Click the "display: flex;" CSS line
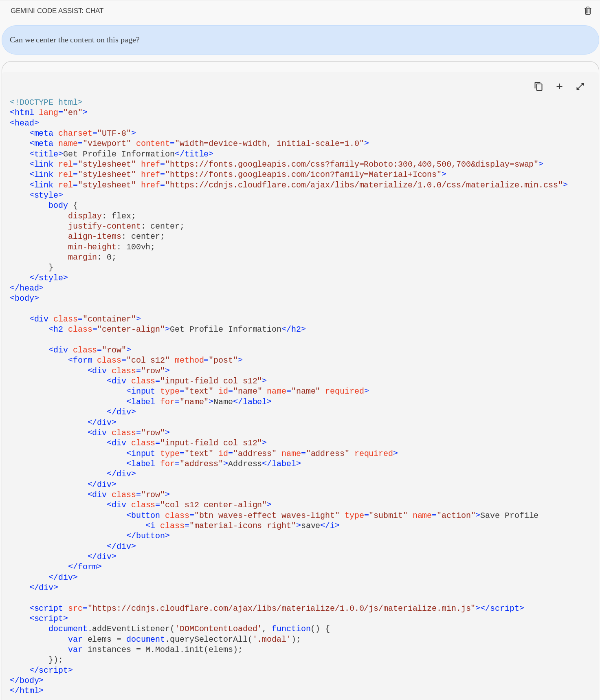 (x=101, y=216)
